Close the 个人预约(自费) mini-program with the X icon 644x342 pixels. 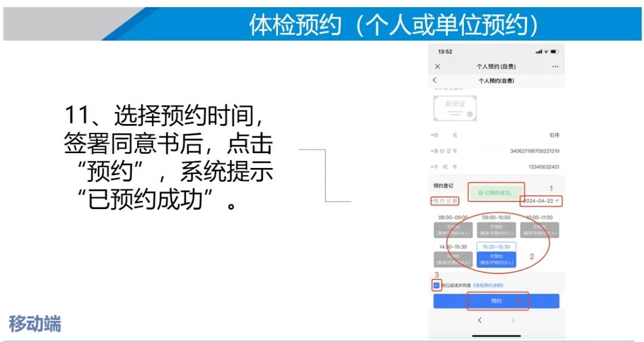click(x=438, y=67)
